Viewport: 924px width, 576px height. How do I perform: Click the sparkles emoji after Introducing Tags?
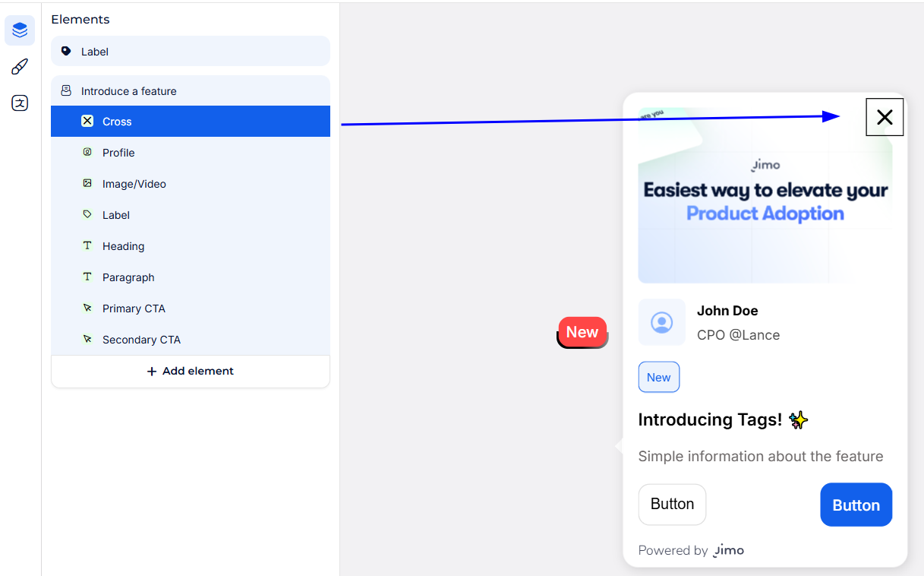point(799,419)
